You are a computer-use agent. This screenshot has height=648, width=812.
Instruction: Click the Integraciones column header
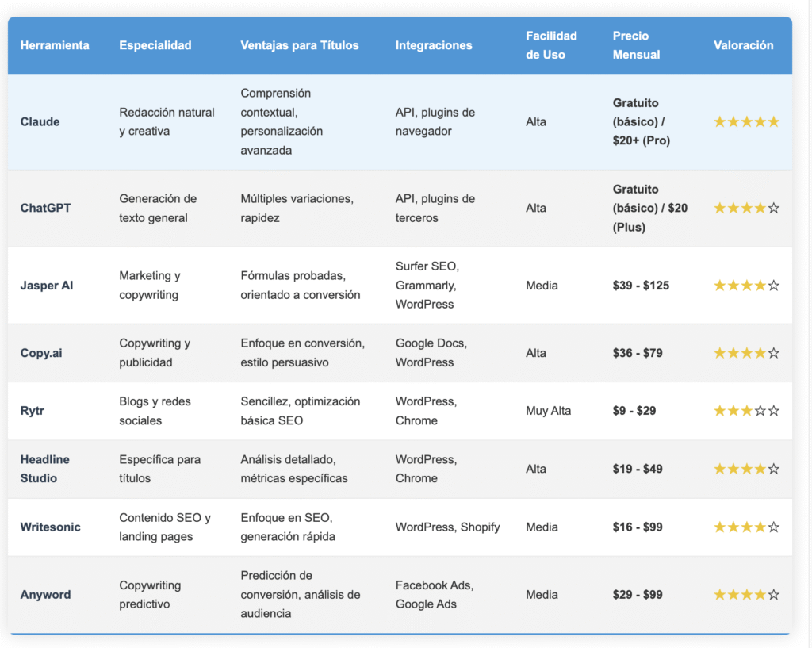[x=434, y=45]
